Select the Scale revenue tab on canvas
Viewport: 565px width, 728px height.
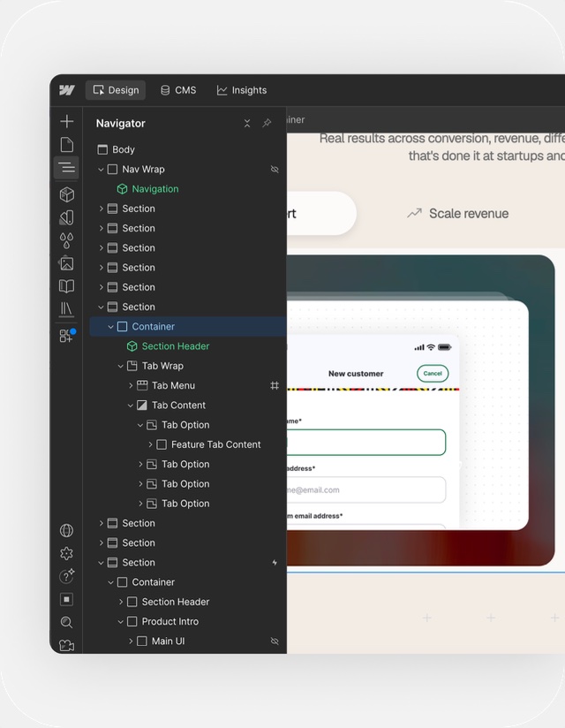pyautogui.click(x=458, y=214)
